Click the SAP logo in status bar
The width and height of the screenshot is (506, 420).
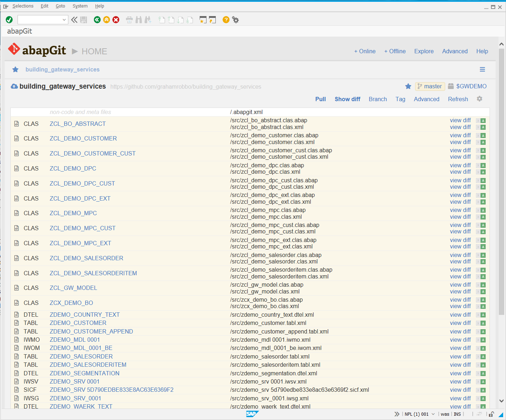[x=252, y=414]
